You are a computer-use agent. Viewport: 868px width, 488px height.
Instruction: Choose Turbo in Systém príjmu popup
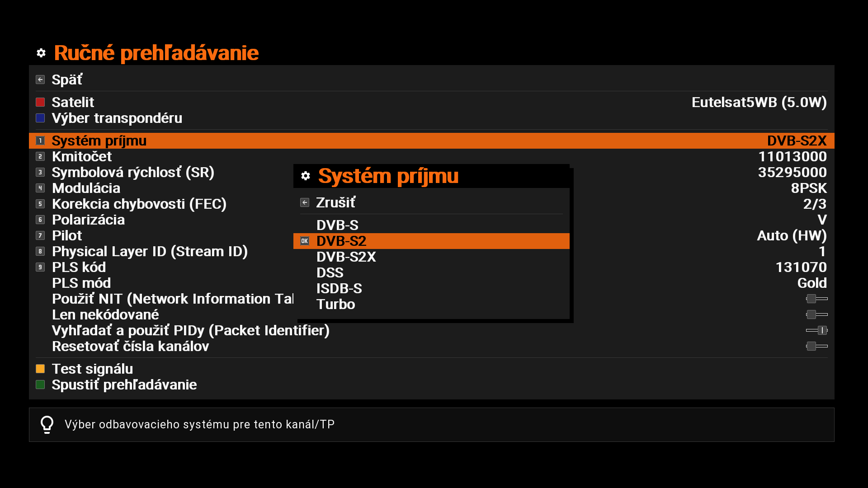pos(336,305)
